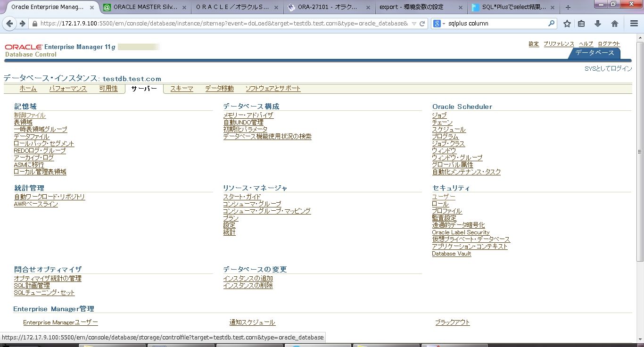
Task: Close the ORA-27101 tab
Action: click(368, 8)
